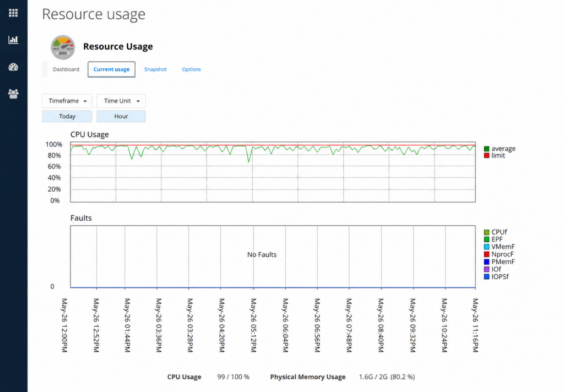
Task: Click the VMemF legend swatch
Action: 487,247
